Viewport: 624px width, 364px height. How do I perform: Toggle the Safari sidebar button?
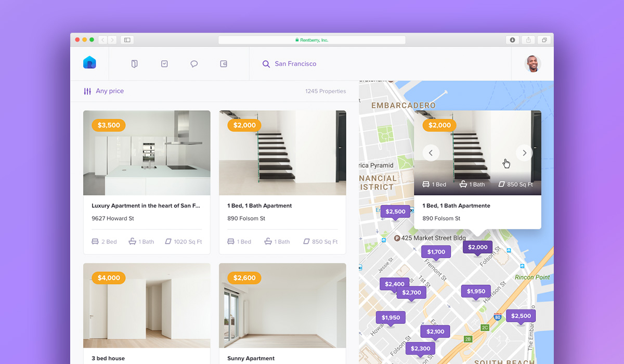click(x=127, y=40)
